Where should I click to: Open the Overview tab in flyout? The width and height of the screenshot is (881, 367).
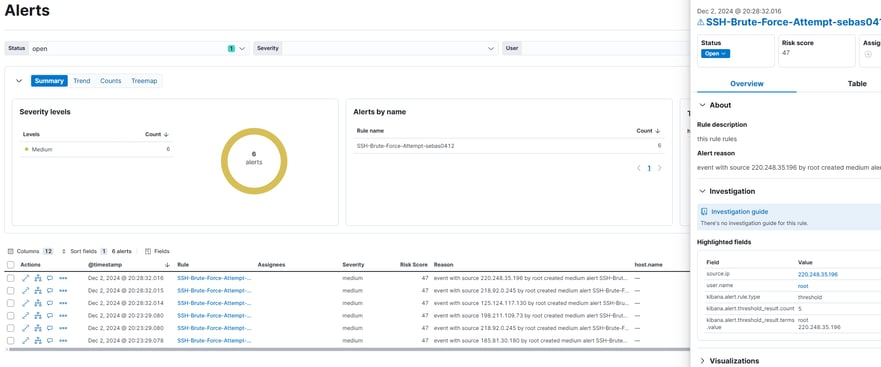(x=747, y=84)
